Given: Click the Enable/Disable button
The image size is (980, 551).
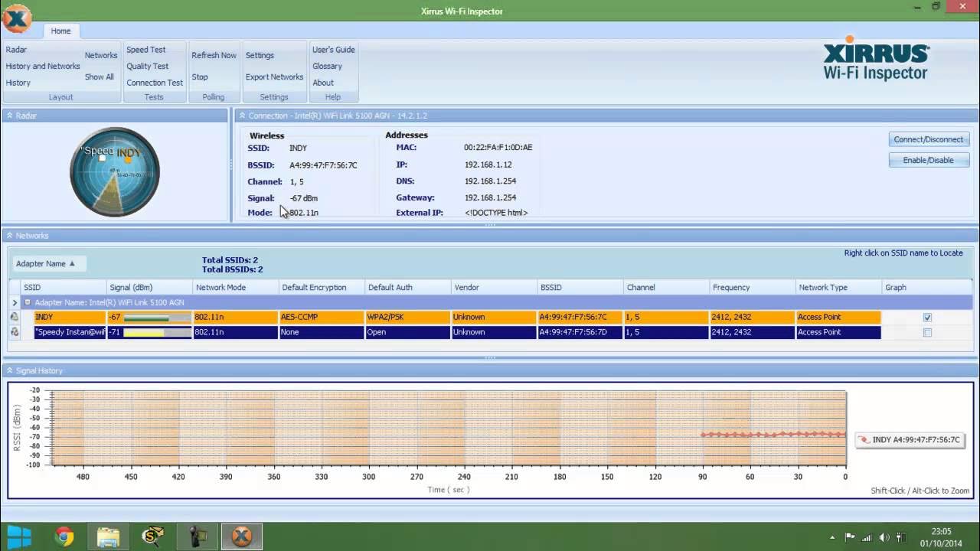Looking at the screenshot, I should [x=929, y=160].
